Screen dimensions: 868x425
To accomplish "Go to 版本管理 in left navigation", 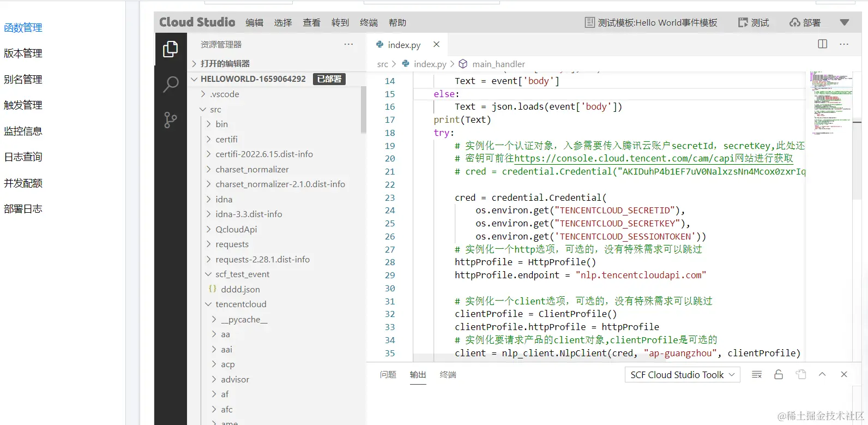I will point(23,53).
